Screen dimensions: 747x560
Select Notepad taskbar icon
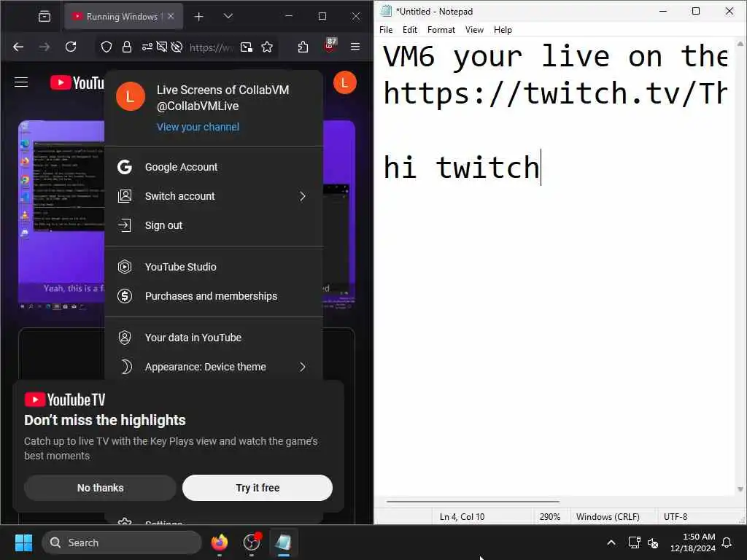(283, 542)
